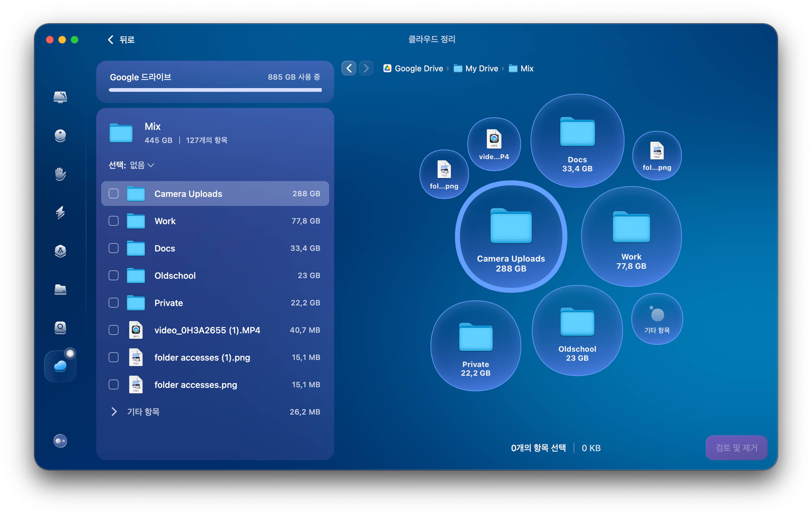
Task: Navigate to My Drive in breadcrumb
Action: point(481,68)
